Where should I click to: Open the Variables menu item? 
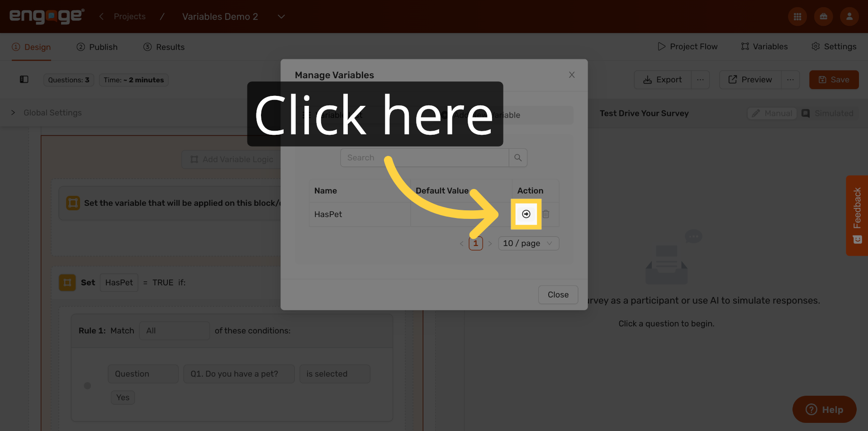click(764, 47)
